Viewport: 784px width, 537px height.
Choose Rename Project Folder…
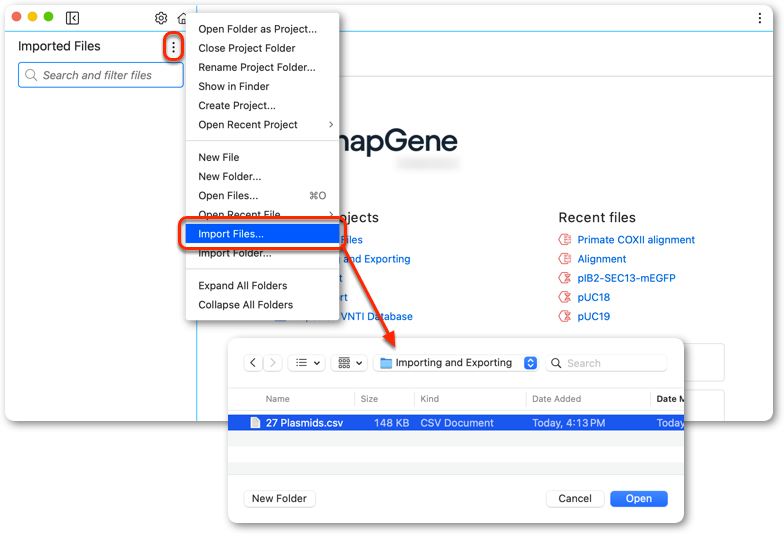262,67
